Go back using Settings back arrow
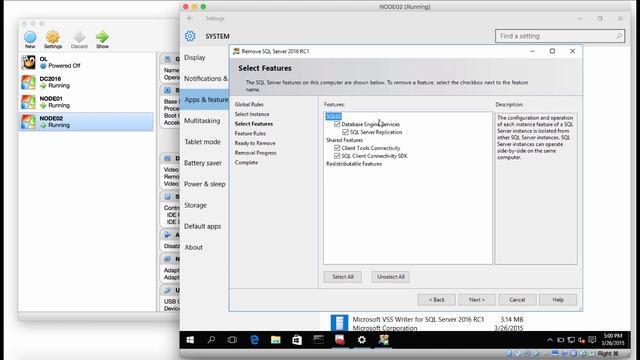Image resolution: width=640 pixels, height=360 pixels. click(190, 18)
